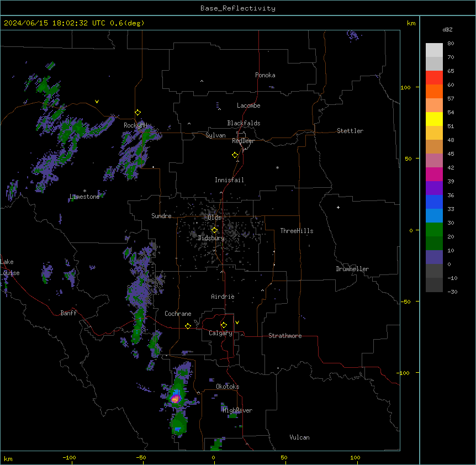The height and width of the screenshot is (465, 476).
Task: Select the purple legend swatch below magenta
Action: coord(434,188)
